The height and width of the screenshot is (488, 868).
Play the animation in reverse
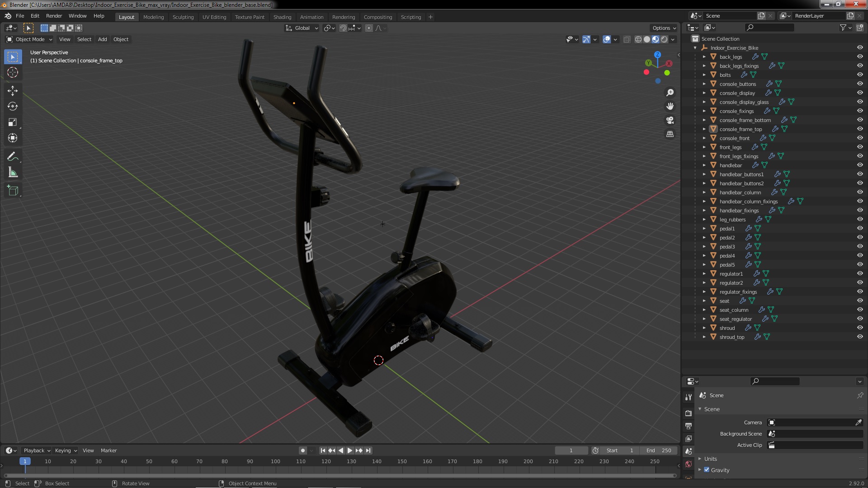pos(341,450)
